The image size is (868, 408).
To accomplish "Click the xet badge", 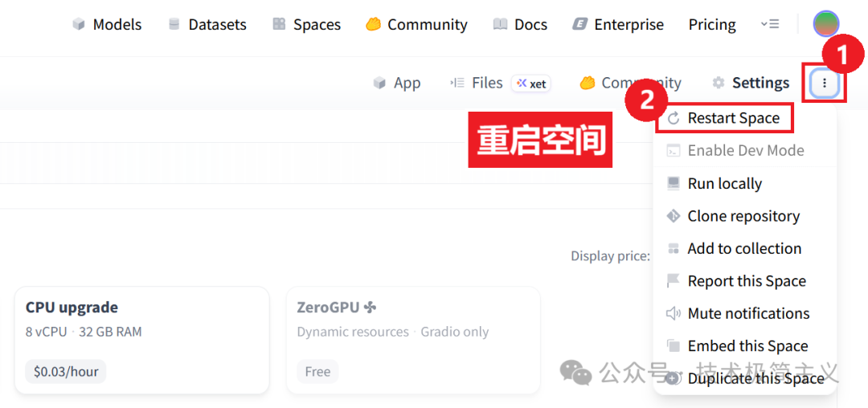I will pyautogui.click(x=531, y=84).
